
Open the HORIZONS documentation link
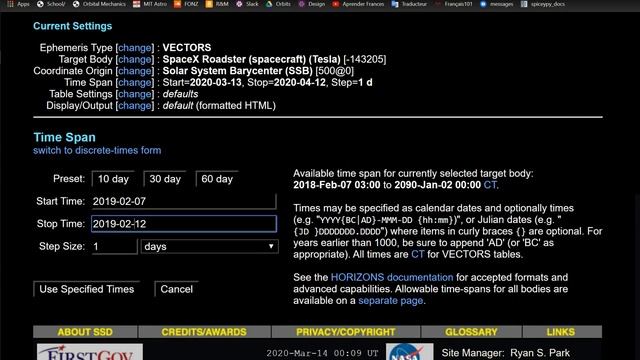click(392, 278)
